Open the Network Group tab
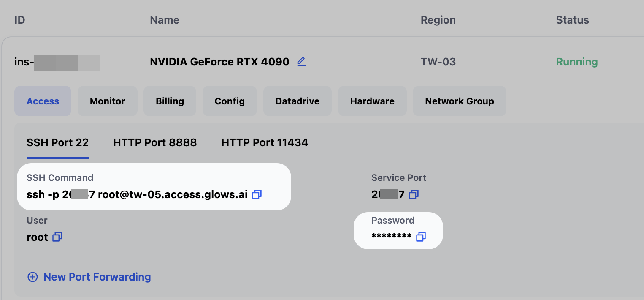The image size is (644, 300). coord(459,101)
